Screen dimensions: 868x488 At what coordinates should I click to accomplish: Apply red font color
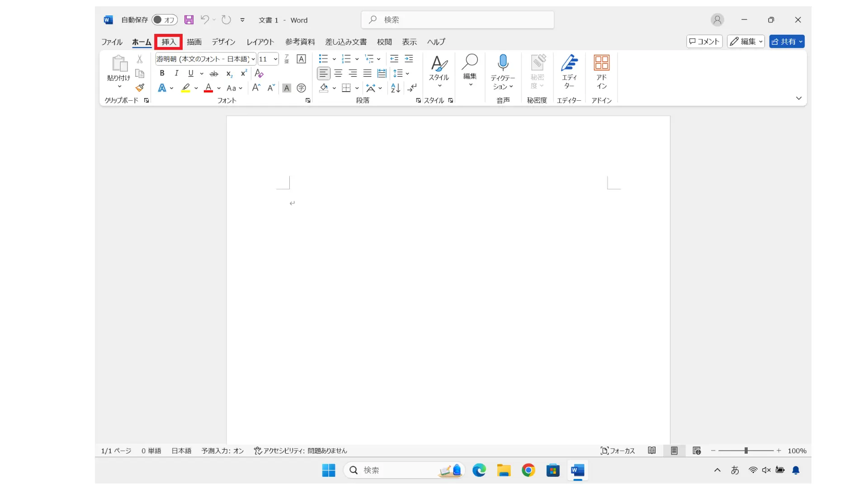click(208, 88)
